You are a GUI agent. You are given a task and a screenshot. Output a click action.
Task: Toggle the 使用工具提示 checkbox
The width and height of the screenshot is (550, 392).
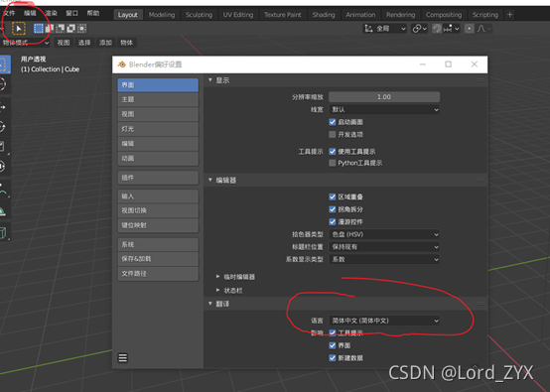pos(333,152)
